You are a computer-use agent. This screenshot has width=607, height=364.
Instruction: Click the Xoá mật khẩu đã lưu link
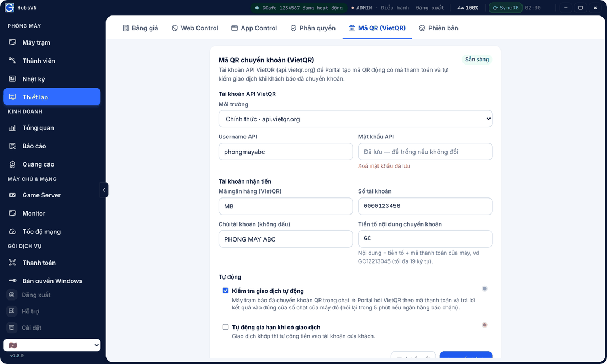pos(384,166)
